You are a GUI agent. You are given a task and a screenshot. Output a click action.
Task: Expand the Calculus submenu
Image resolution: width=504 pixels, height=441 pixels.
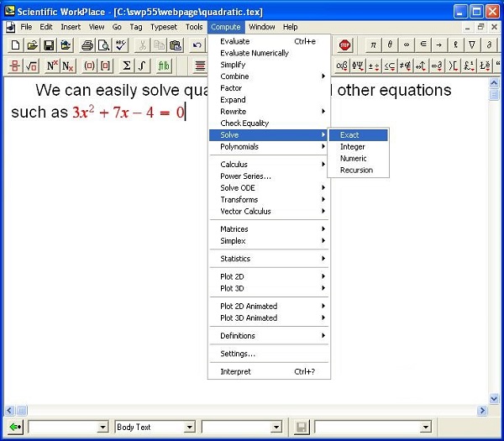(269, 165)
